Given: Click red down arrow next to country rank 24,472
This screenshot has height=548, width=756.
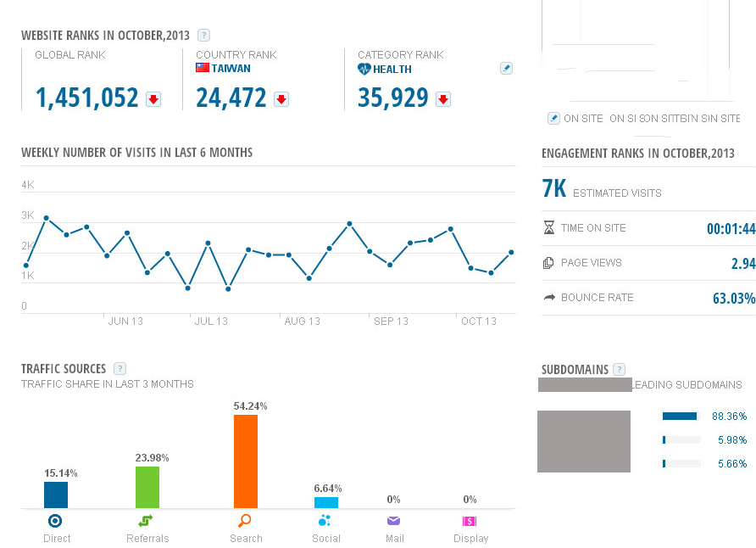Looking at the screenshot, I should 281,99.
